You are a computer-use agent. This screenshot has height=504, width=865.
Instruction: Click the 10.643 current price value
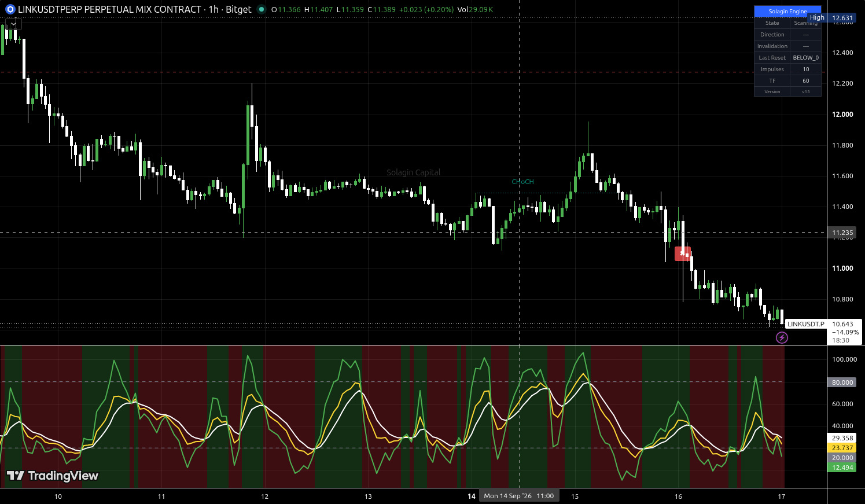click(842, 324)
